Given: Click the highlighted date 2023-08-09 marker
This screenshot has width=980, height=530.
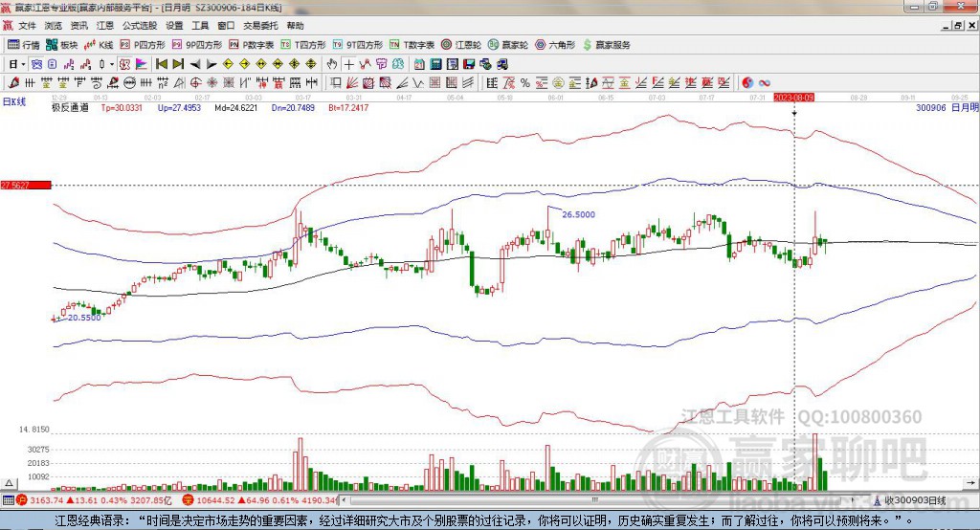Looking at the screenshot, I should click(793, 98).
